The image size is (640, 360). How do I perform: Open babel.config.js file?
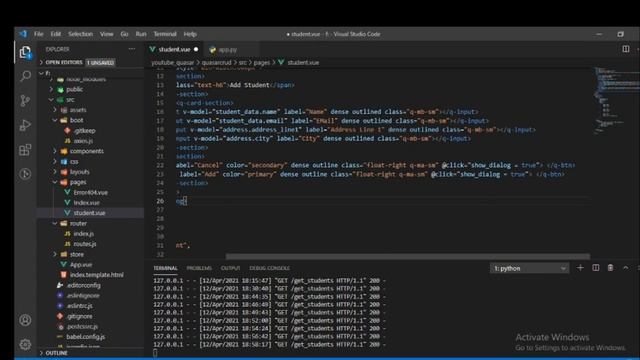86,337
